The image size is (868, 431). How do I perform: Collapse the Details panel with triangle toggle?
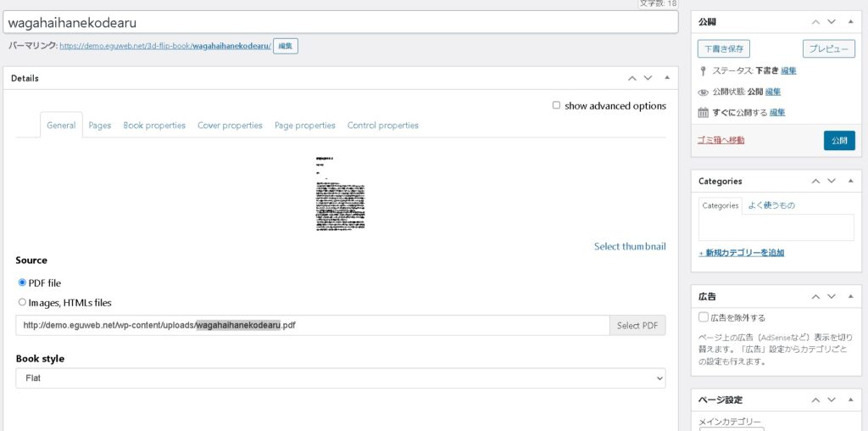[x=667, y=78]
